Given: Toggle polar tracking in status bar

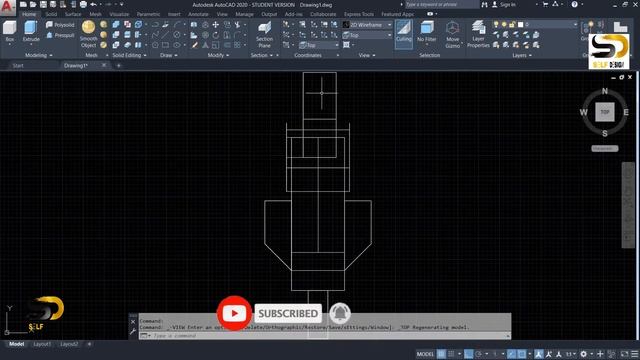Looking at the screenshot, I should coord(479,354).
